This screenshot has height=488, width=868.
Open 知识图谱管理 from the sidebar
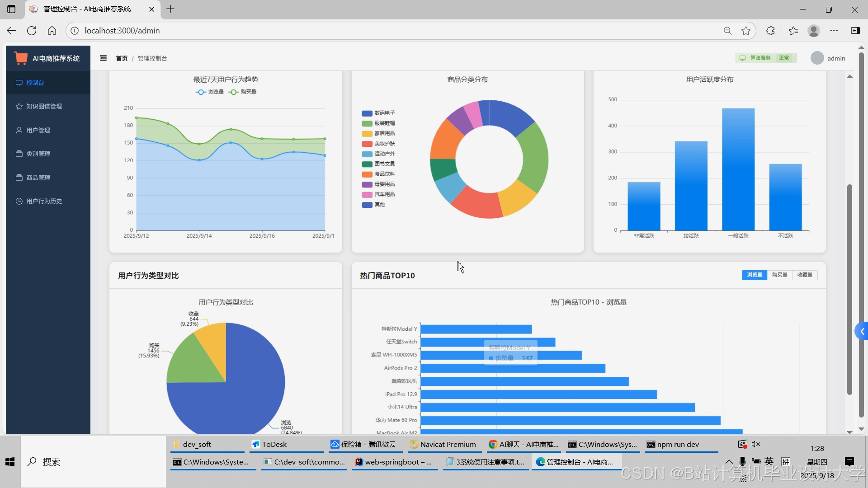tap(44, 106)
